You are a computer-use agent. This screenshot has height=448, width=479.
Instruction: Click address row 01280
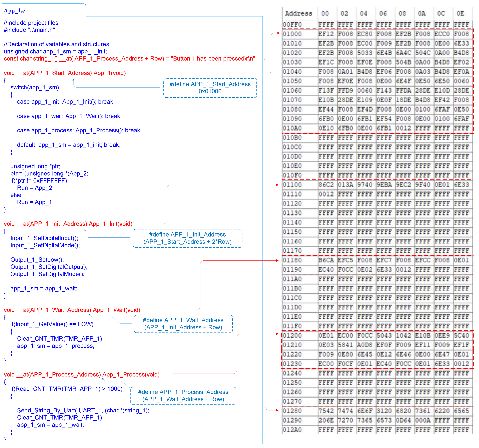pyautogui.click(x=292, y=411)
